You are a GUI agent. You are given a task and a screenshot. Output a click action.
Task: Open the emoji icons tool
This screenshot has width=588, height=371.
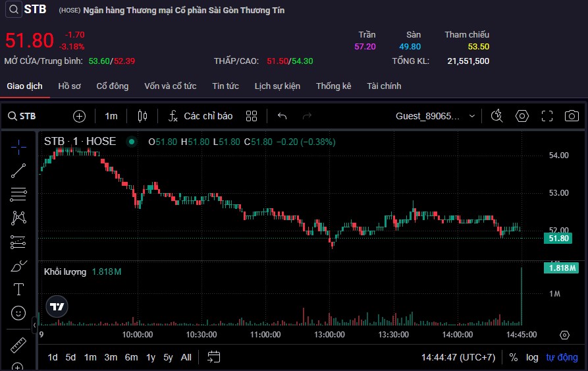pyautogui.click(x=18, y=313)
